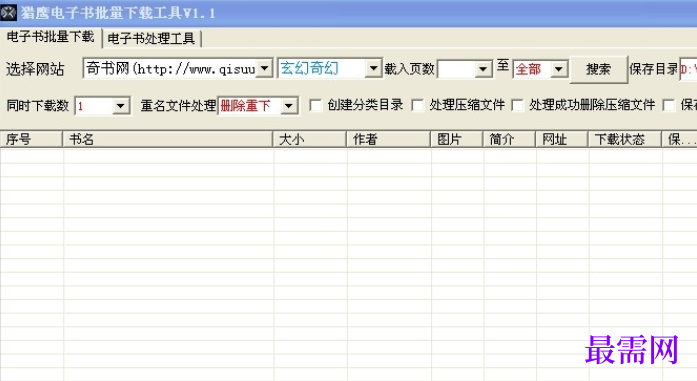The width and height of the screenshot is (697, 381).
Task: Click the app icon in title bar
Action: click(x=8, y=12)
